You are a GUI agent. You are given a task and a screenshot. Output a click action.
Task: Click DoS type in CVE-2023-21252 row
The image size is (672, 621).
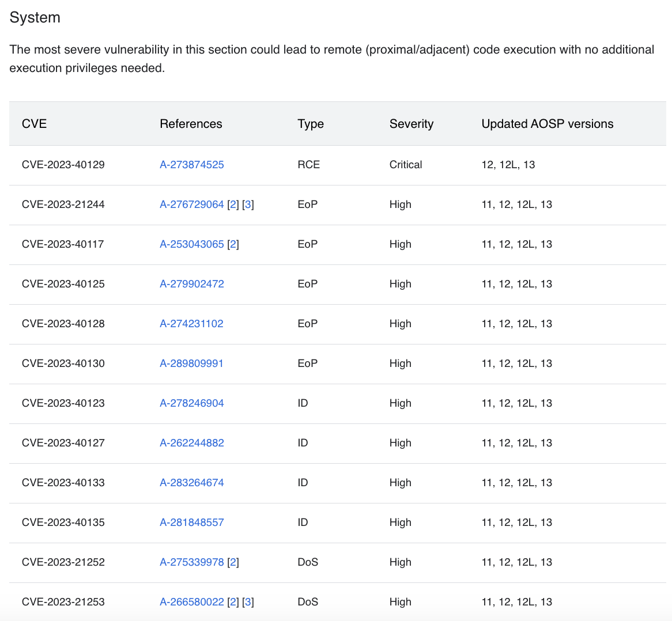click(308, 562)
